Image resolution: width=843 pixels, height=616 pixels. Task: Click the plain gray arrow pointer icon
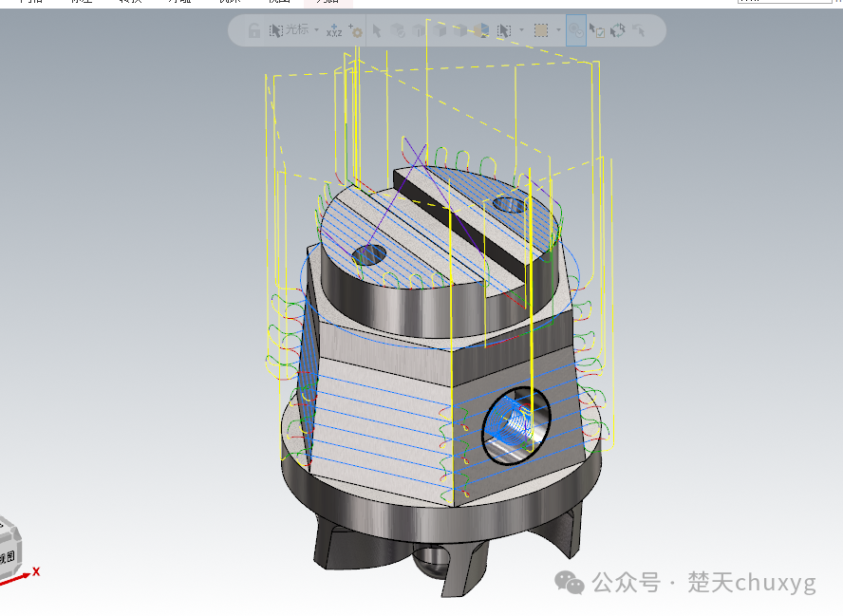click(x=377, y=30)
